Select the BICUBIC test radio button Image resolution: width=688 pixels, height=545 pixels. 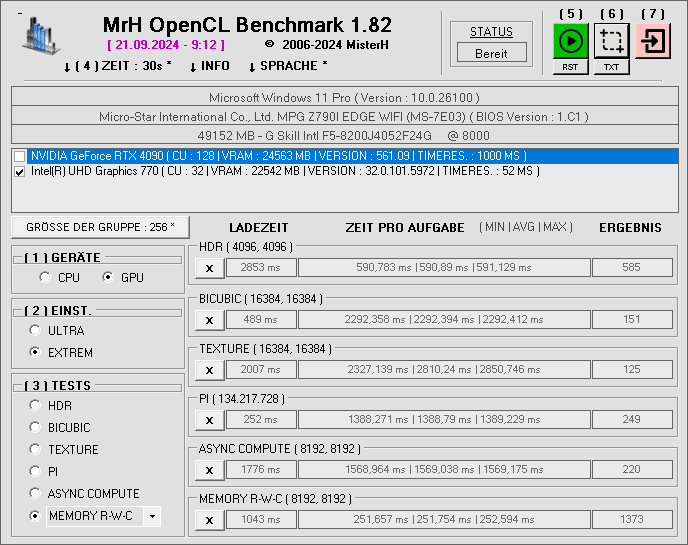click(35, 427)
